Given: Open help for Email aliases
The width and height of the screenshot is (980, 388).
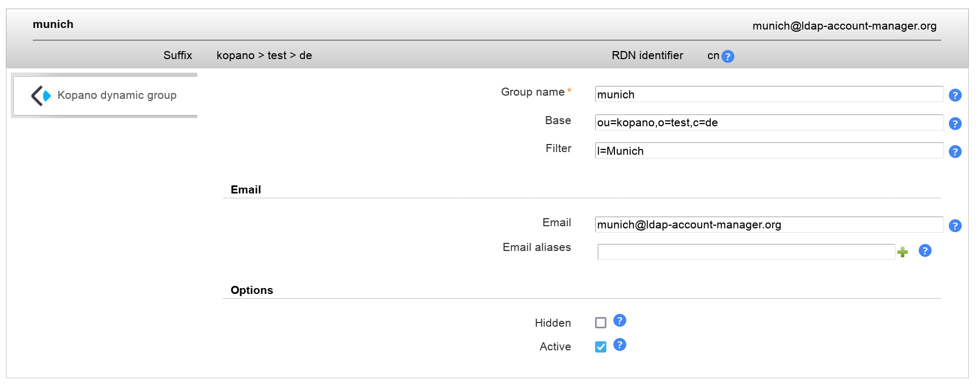Looking at the screenshot, I should click(925, 250).
